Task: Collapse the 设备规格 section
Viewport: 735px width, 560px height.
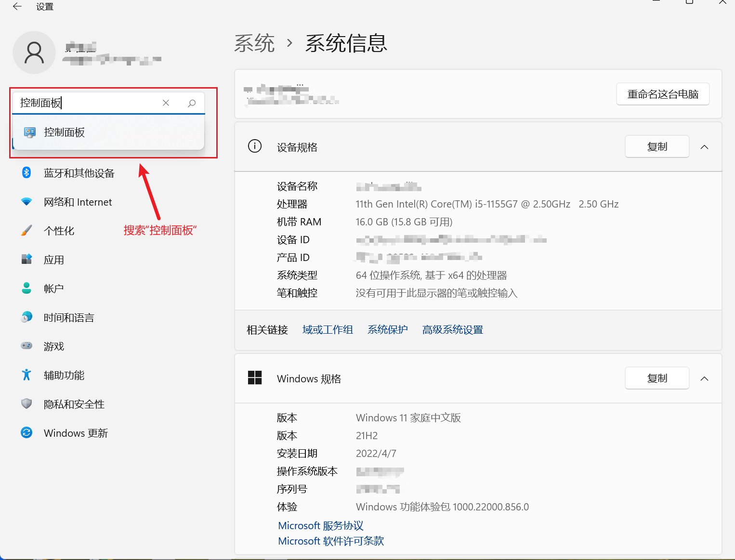Action: [704, 147]
